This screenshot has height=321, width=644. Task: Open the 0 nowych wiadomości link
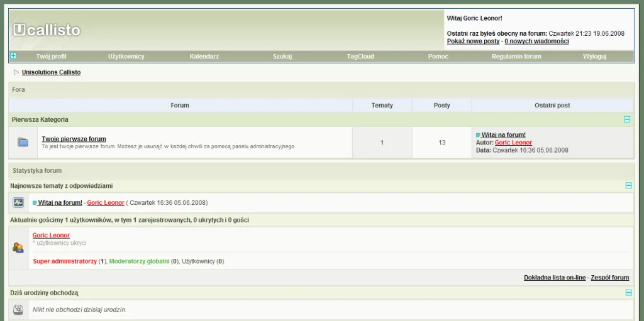(x=536, y=41)
